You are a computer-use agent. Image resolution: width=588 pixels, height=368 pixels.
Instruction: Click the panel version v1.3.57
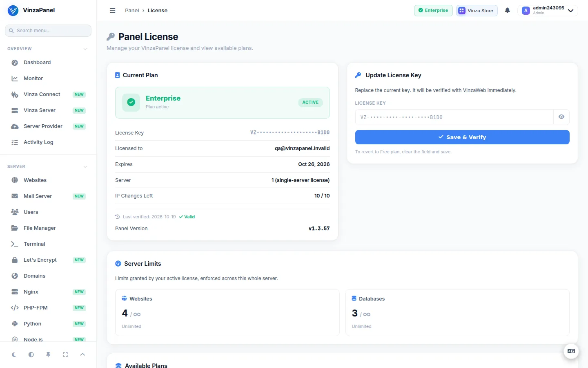tap(319, 229)
